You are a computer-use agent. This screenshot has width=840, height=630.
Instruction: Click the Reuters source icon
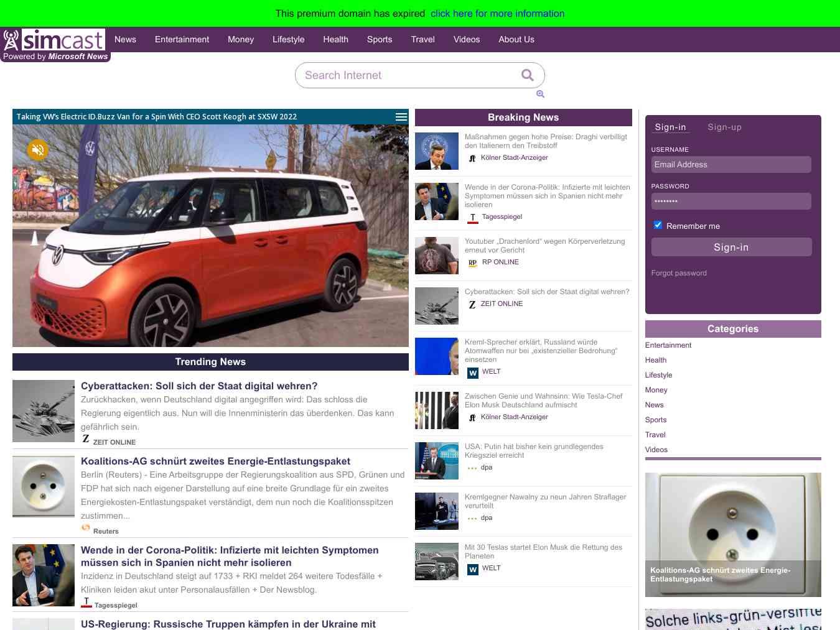pos(85,527)
